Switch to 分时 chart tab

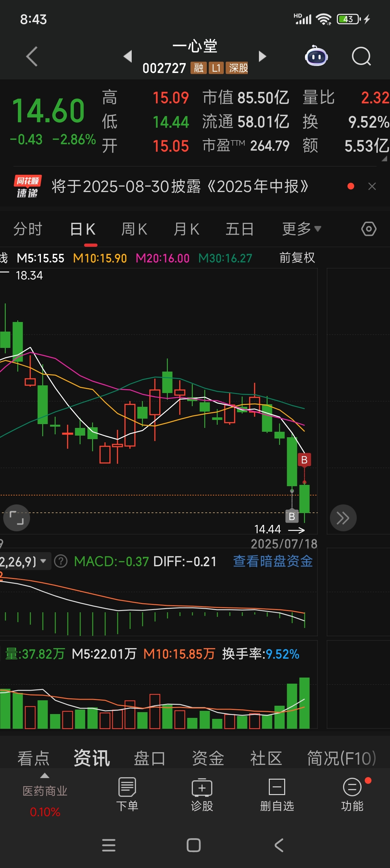coord(27,229)
